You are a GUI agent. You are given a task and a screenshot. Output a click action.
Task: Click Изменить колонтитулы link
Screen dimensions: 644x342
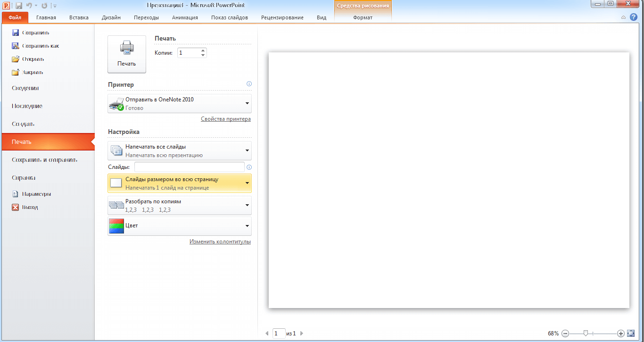[220, 242]
